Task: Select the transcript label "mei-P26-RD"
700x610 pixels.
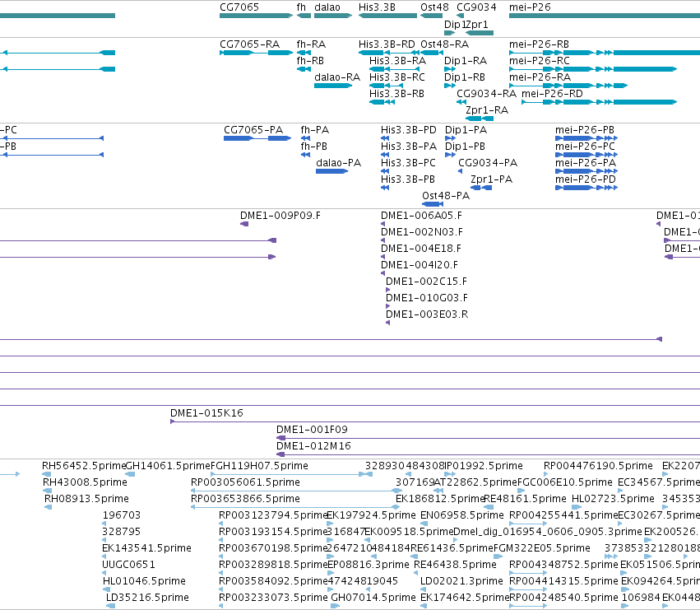Action: pyautogui.click(x=552, y=94)
